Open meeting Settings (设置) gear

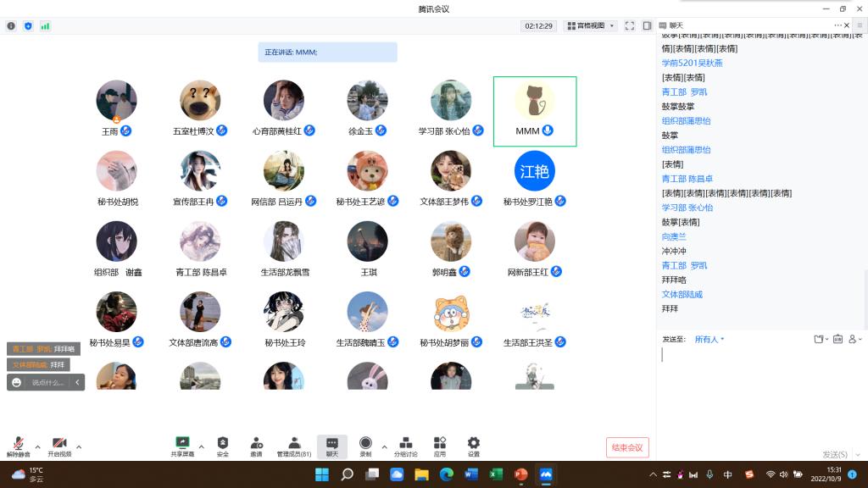click(474, 443)
